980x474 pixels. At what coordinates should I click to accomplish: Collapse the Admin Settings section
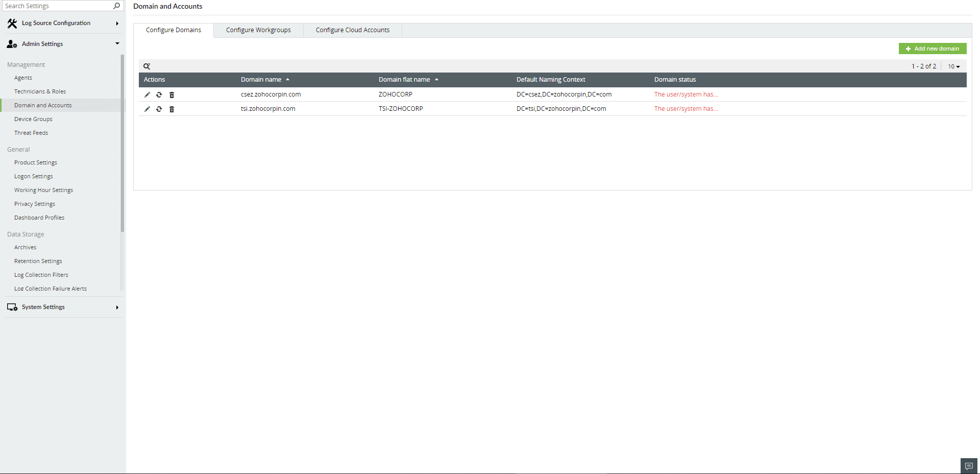[117, 43]
